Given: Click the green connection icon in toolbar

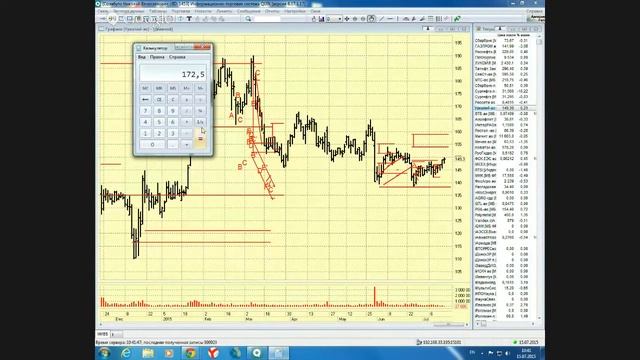Looking at the screenshot, I should point(457,19).
